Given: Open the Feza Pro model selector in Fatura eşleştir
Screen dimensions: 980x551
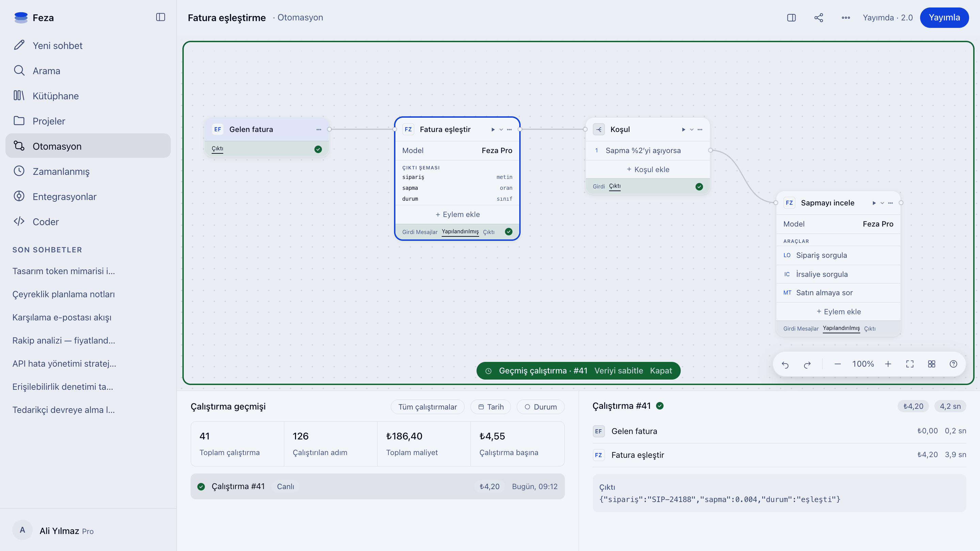Looking at the screenshot, I should (457, 151).
